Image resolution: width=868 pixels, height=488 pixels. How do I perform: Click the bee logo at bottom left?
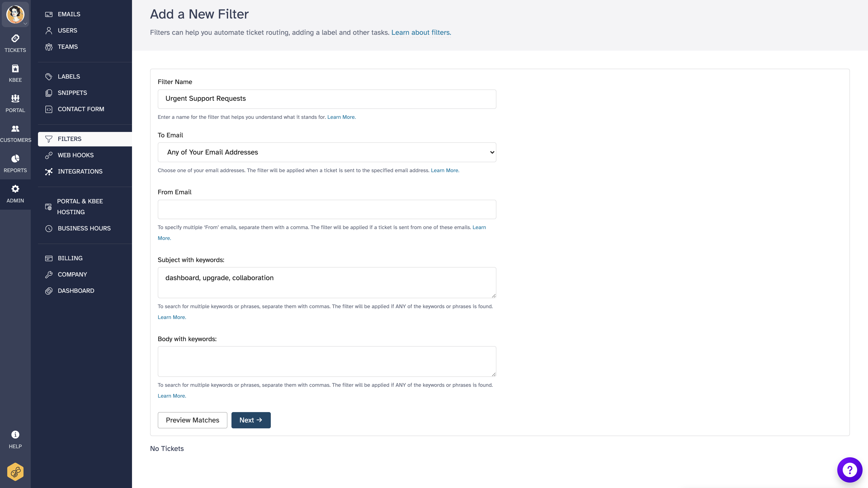click(x=15, y=472)
